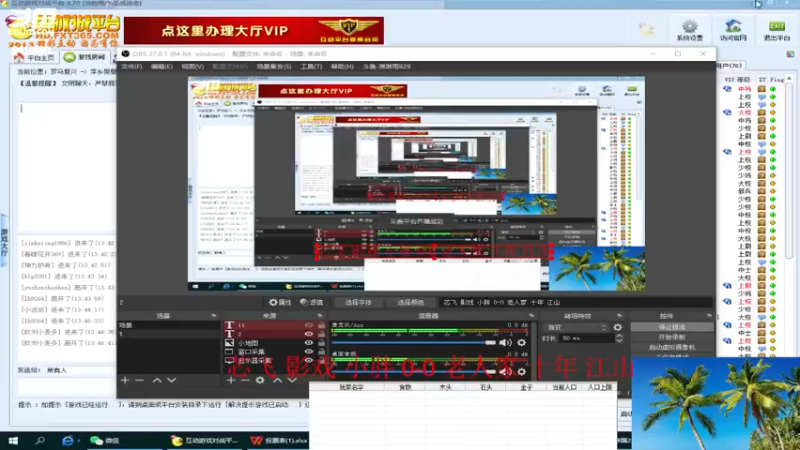This screenshot has width=800, height=450.
Task: Switch to the 平台主页 tab
Action: (x=34, y=57)
